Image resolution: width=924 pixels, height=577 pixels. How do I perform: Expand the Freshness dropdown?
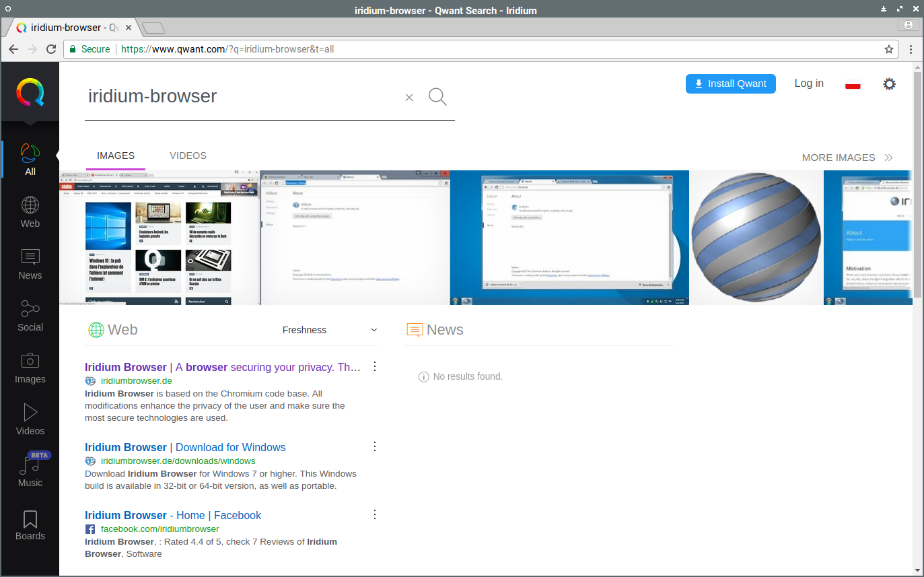(x=330, y=330)
